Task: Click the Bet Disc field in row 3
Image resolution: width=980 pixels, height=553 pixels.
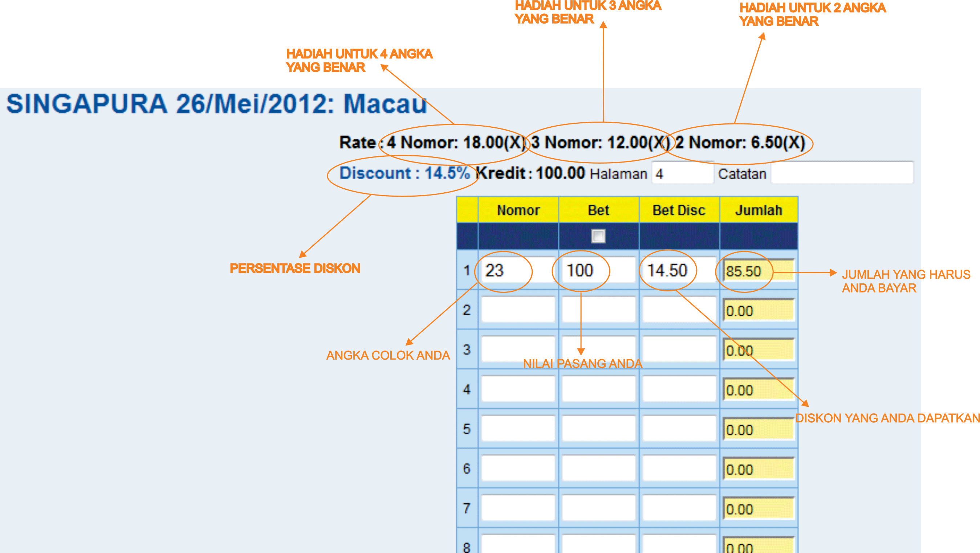Action: tap(679, 349)
